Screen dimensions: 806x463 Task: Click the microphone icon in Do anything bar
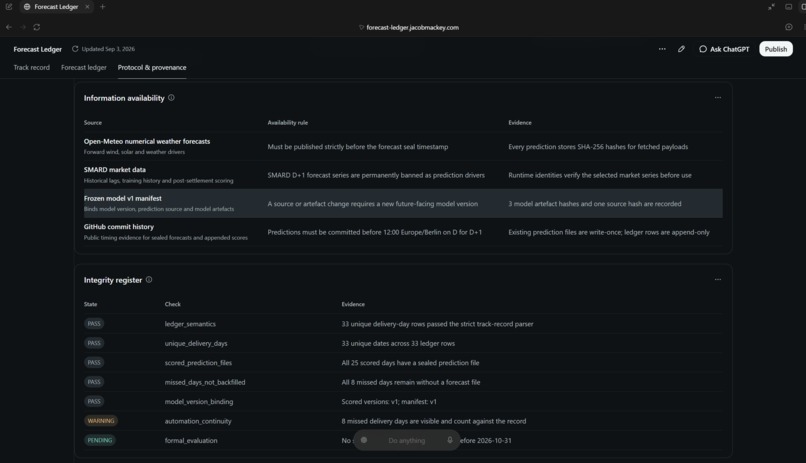pos(450,440)
